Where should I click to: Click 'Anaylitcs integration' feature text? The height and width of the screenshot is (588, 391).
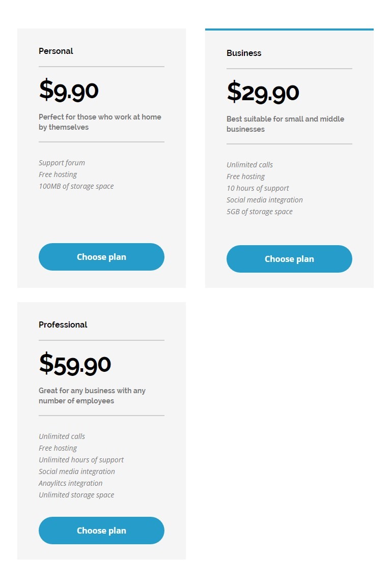[70, 483]
